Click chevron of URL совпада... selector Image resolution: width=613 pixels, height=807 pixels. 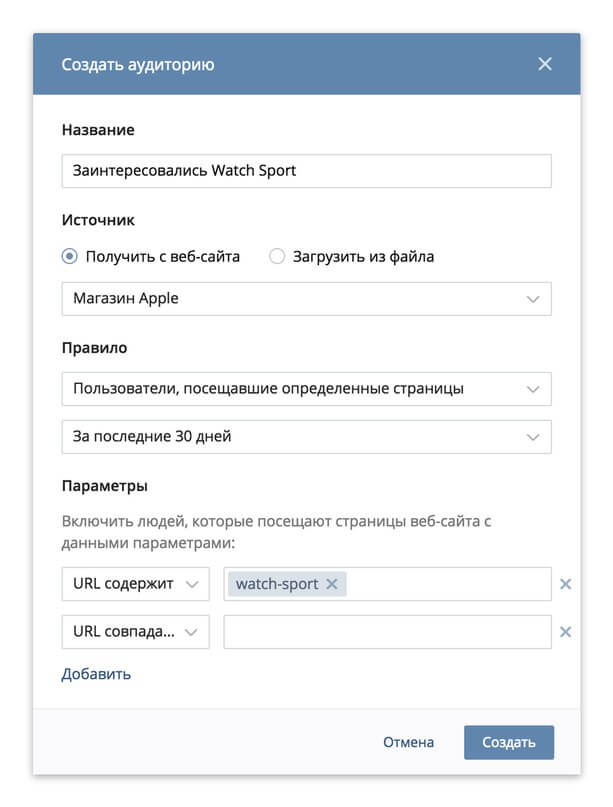click(x=191, y=632)
